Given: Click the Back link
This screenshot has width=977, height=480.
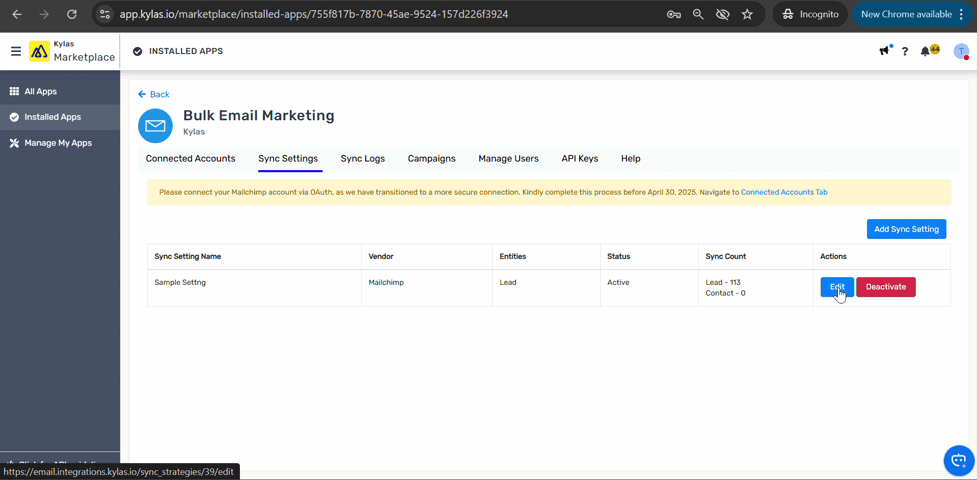Looking at the screenshot, I should point(154,94).
